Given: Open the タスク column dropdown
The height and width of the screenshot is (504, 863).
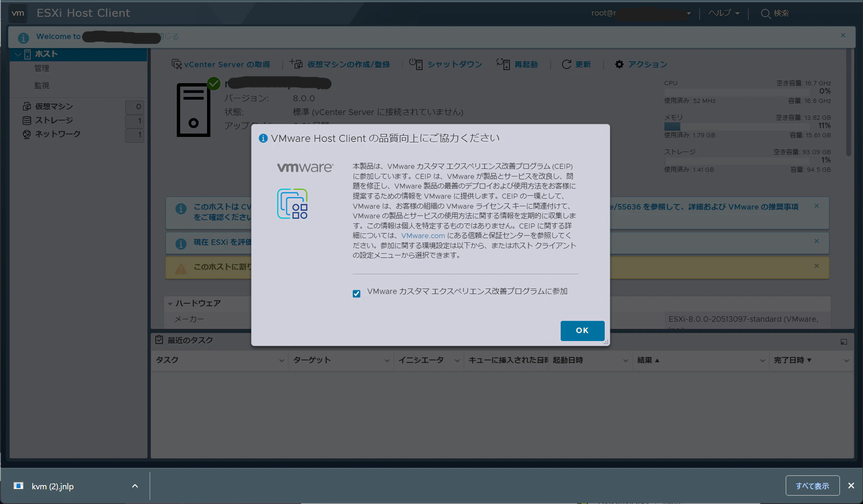Looking at the screenshot, I should pos(281,360).
